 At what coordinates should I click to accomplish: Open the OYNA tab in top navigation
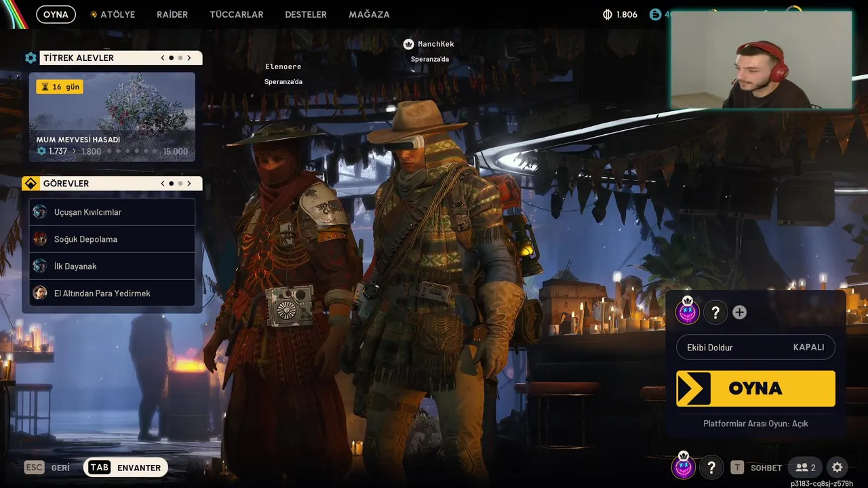pos(56,14)
